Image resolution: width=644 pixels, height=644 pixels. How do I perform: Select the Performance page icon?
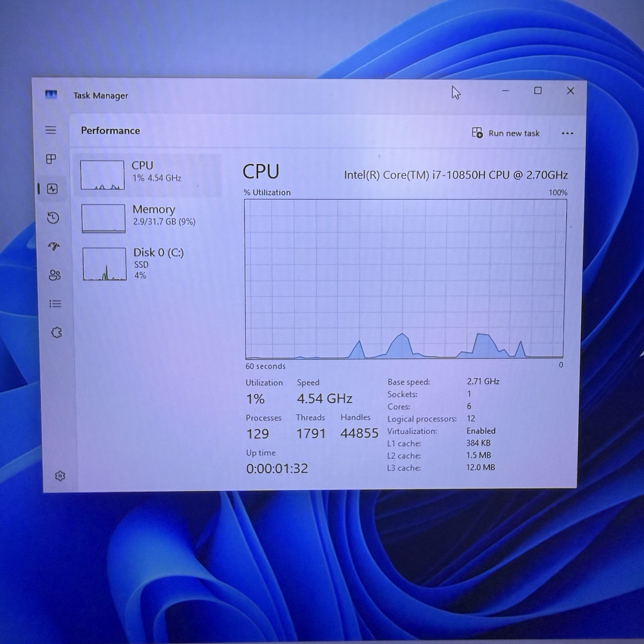(52, 189)
